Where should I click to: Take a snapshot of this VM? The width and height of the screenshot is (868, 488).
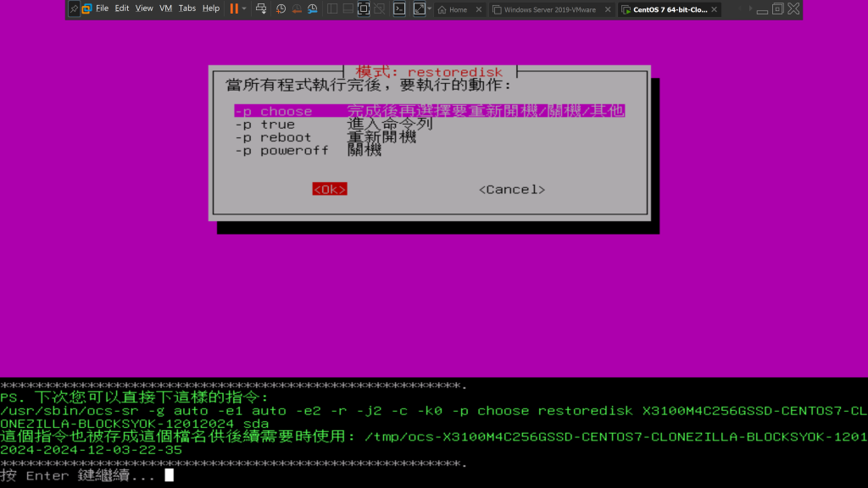tap(280, 9)
